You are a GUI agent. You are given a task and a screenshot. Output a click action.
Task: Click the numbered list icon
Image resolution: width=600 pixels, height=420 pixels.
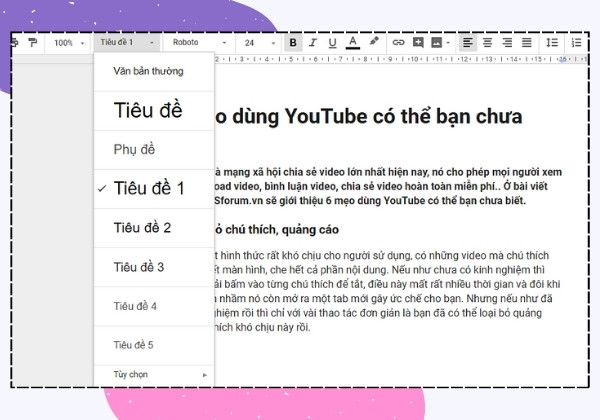pos(576,42)
